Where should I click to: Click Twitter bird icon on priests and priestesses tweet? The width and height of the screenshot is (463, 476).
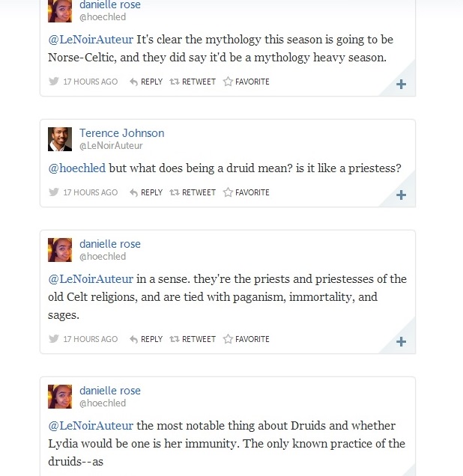54,339
